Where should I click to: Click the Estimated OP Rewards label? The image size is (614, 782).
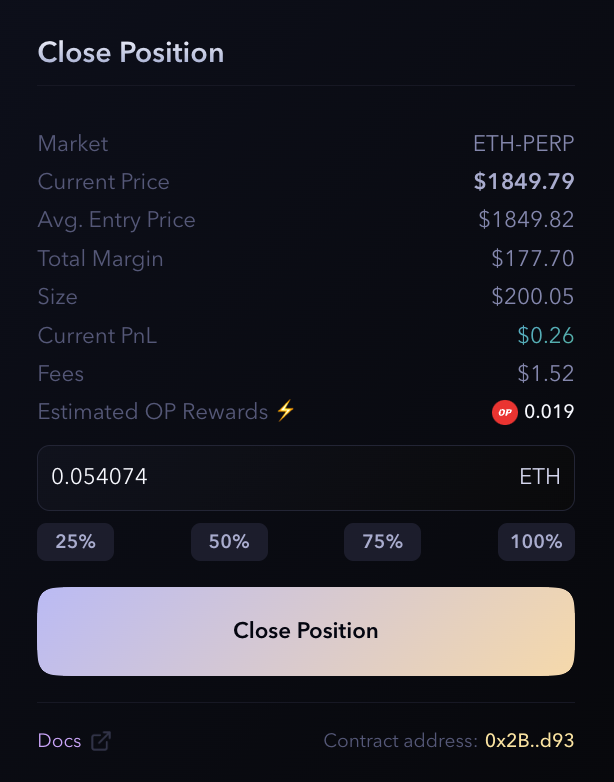pyautogui.click(x=153, y=412)
